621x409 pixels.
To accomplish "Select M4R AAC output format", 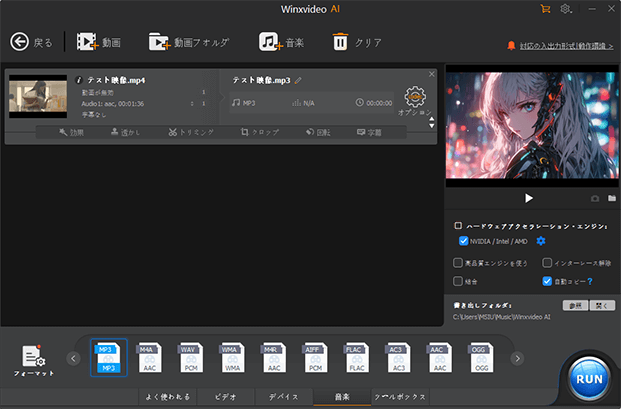I will point(274,358).
